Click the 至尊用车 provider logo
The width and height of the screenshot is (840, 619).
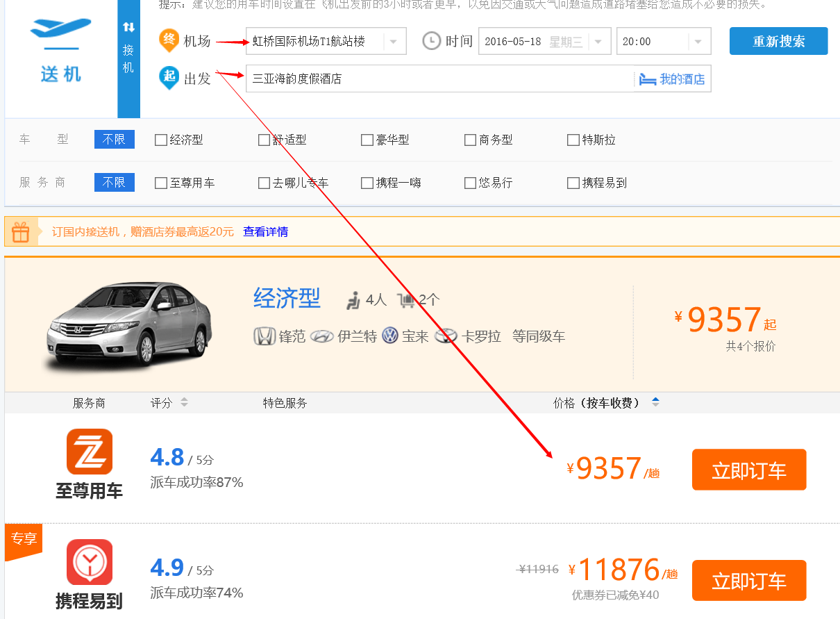[x=90, y=452]
